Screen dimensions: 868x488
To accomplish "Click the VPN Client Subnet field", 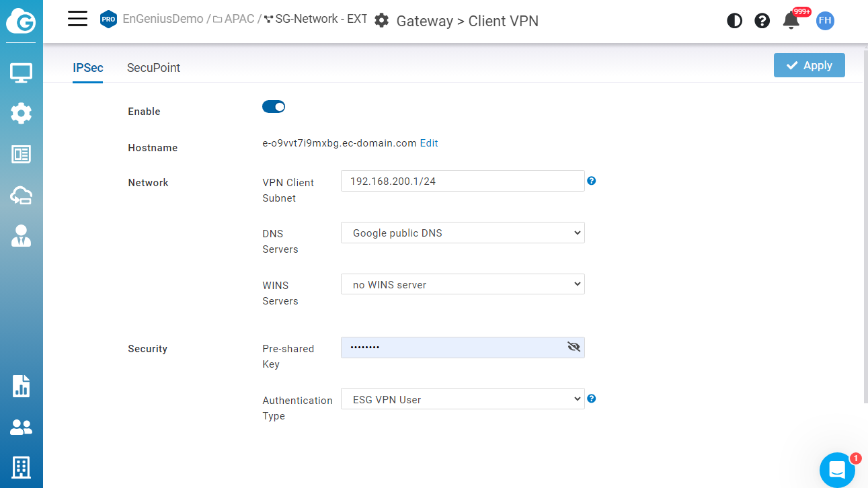I will coord(463,181).
